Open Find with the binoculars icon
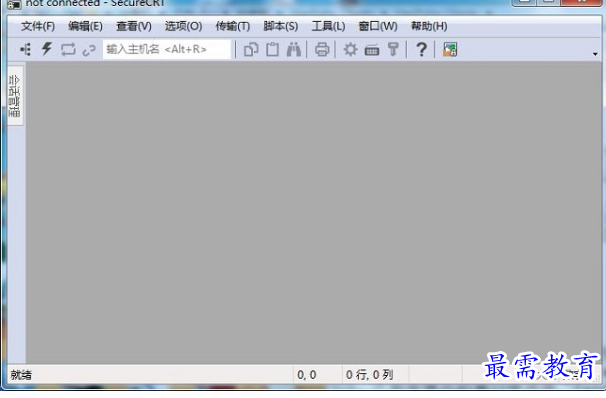Image resolution: width=606 pixels, height=398 pixels. pyautogui.click(x=294, y=50)
